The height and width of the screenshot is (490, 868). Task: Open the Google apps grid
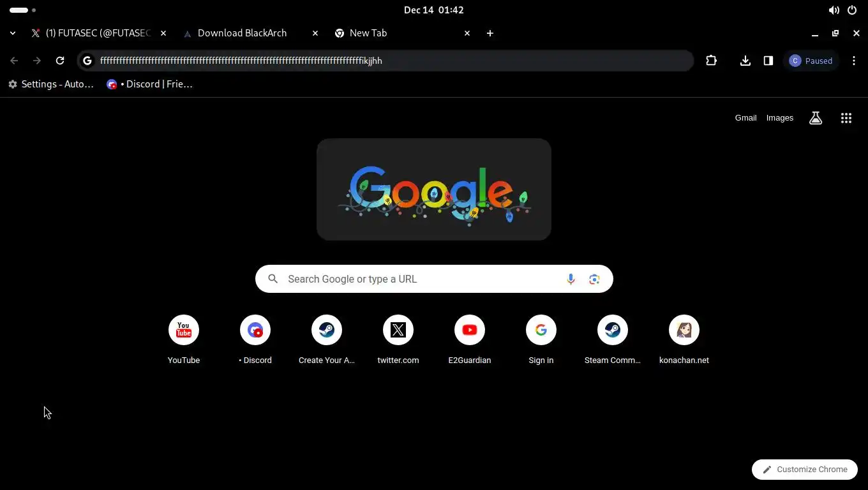846,118
